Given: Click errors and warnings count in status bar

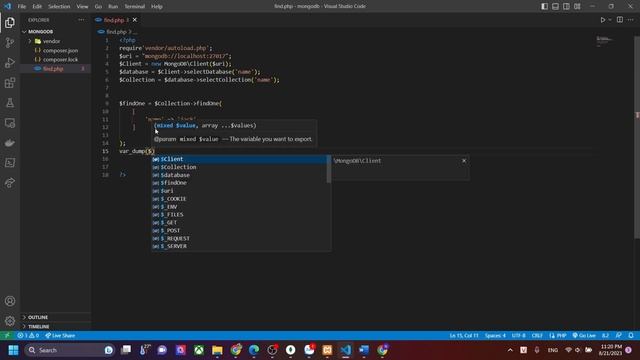Looking at the screenshot, I should (x=28, y=336).
